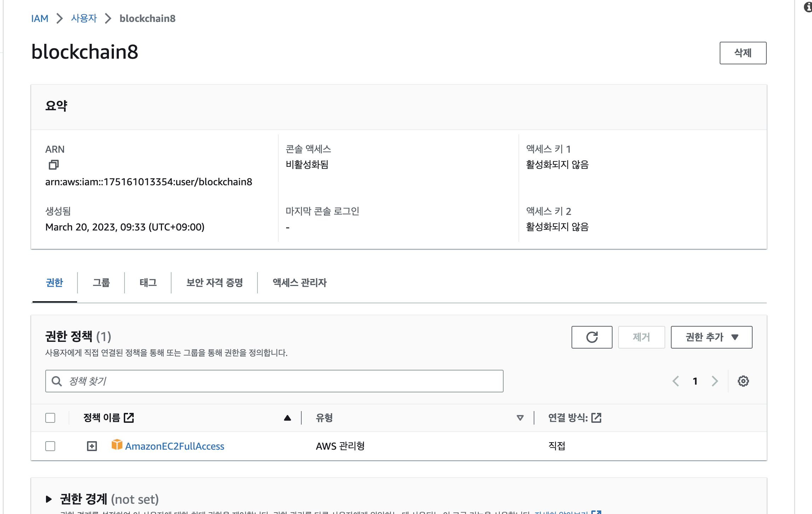This screenshot has height=514, width=812.
Task: Click the external link icon beside 연결 방식
Action: (x=596, y=418)
